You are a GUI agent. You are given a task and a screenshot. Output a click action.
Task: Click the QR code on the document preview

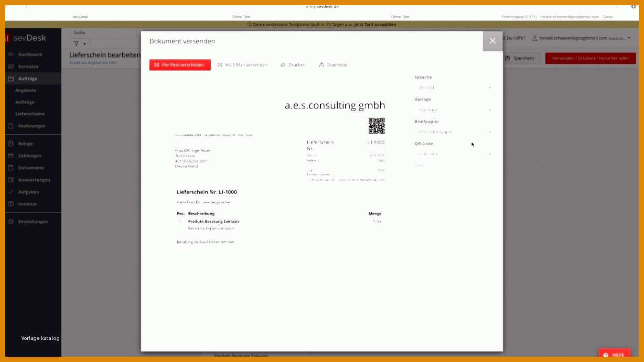click(377, 126)
